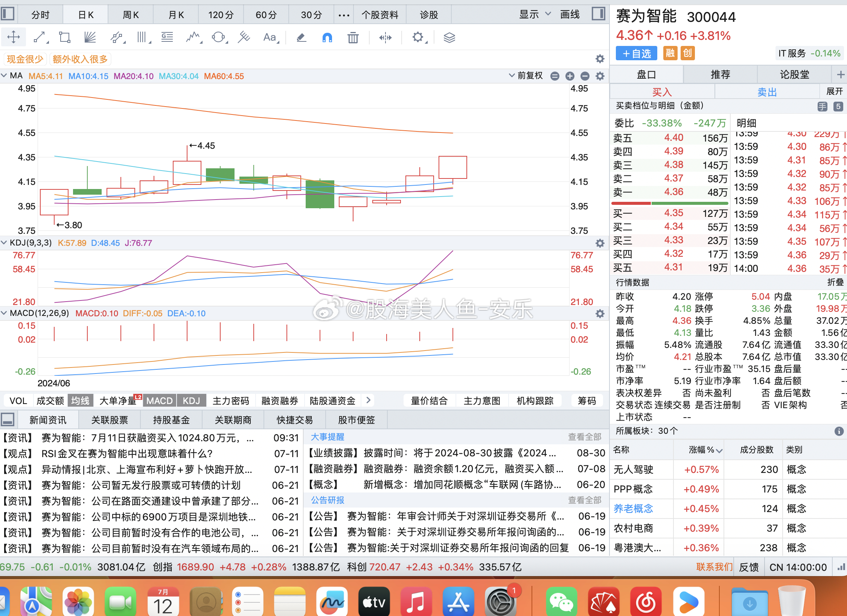Select the parallel channel drawing tool
The height and width of the screenshot is (616, 847).
tap(117, 37)
